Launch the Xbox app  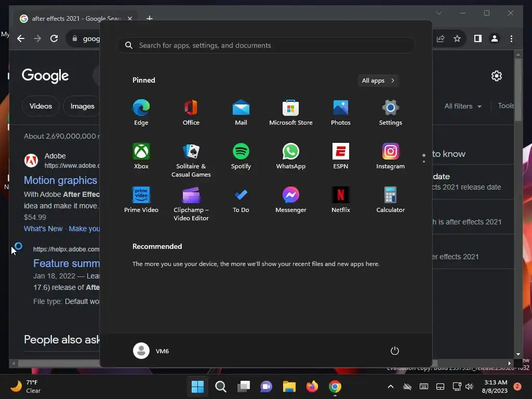point(141,156)
